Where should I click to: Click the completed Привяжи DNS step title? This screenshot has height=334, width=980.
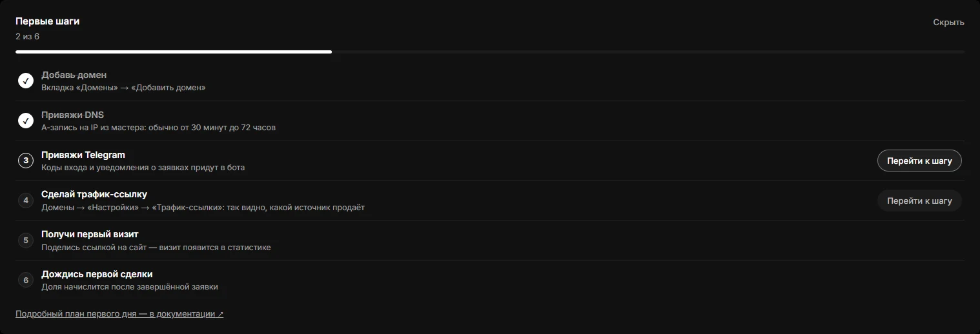pos(72,115)
